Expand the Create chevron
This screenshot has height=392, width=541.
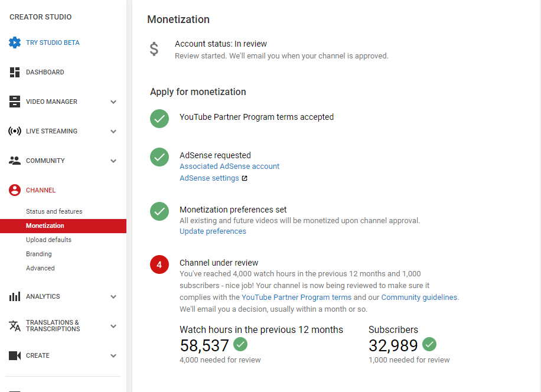(x=113, y=355)
